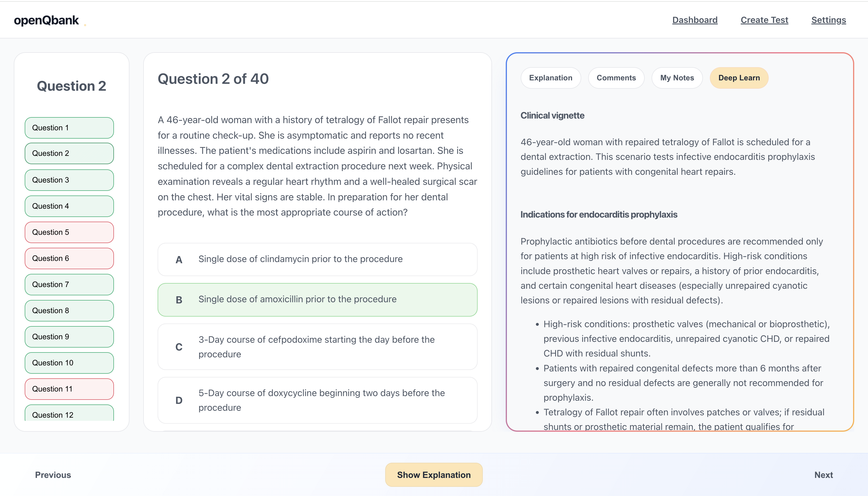Select answer option B, amoxicillin single dose

click(x=317, y=299)
